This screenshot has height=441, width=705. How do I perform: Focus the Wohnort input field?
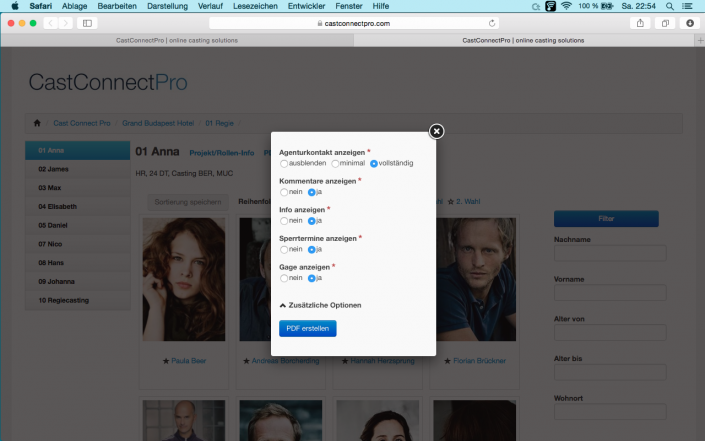[x=610, y=412]
